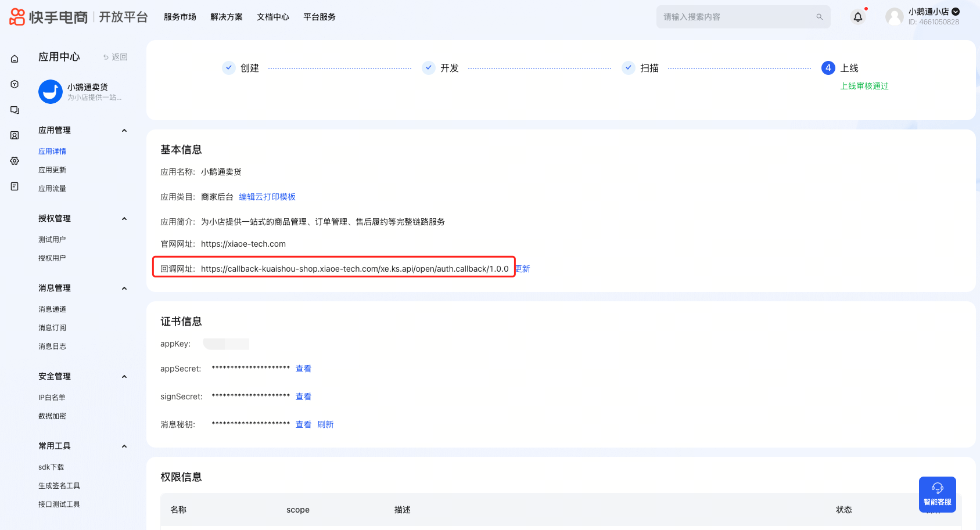Open the notification bell
980x530 pixels.
pyautogui.click(x=858, y=17)
